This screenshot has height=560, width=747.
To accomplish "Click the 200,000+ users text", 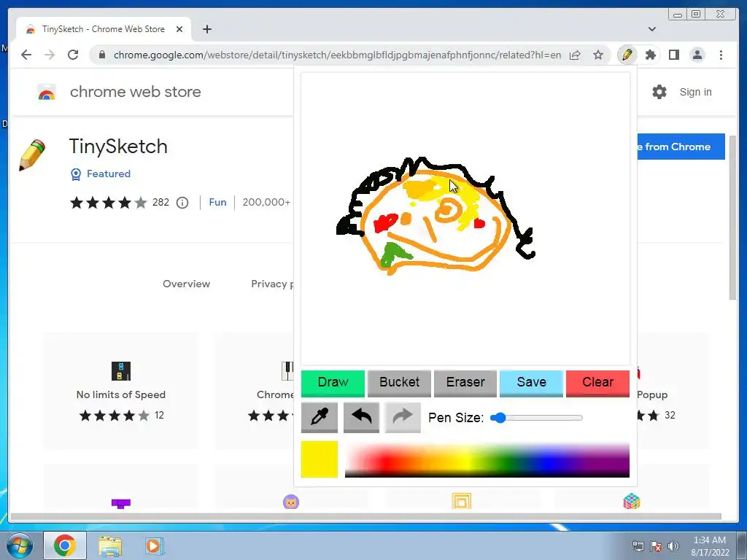I will (266, 203).
